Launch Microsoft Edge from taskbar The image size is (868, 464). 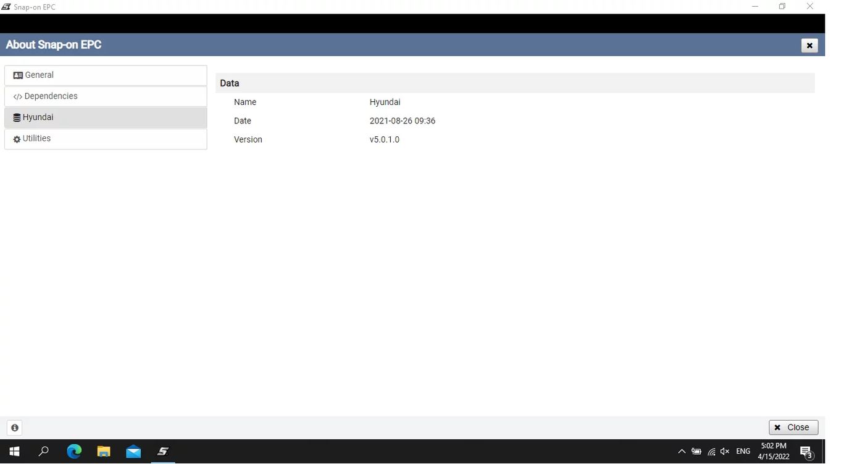coord(74,452)
